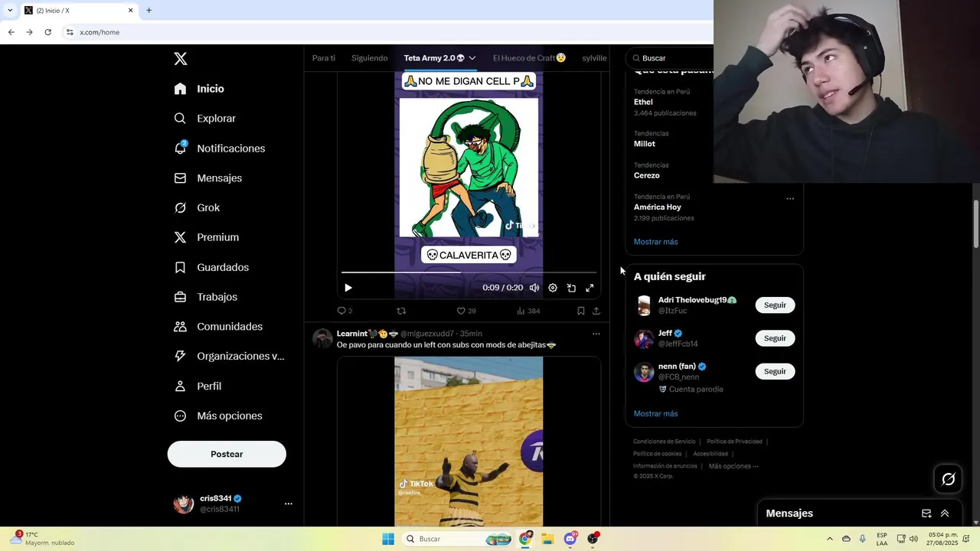Click the page vertical scrollbar
Screen dimensions: 980x551
975,224
